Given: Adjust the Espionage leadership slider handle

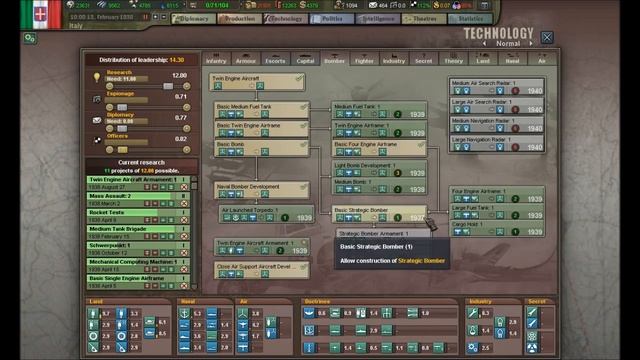Looking at the screenshot, I should [122, 107].
